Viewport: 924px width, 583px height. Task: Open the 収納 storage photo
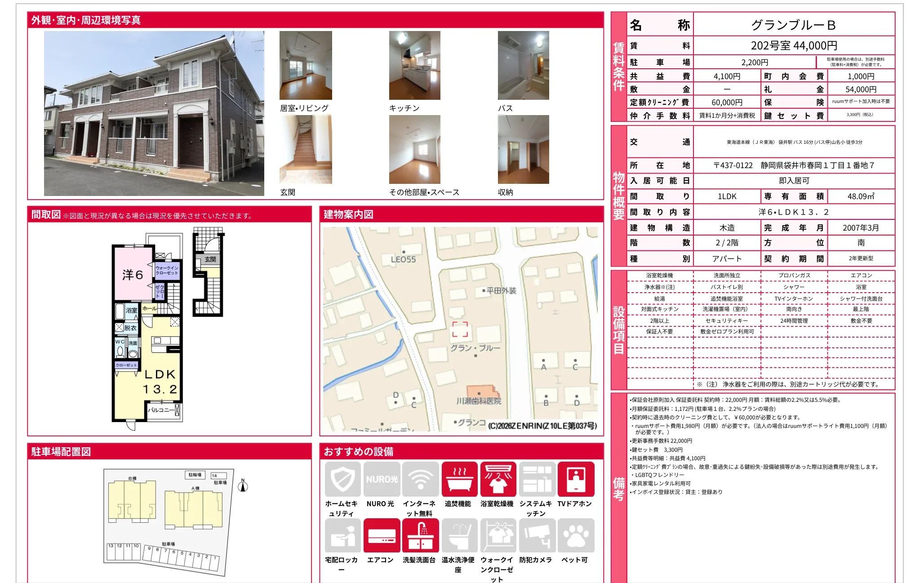(x=524, y=149)
